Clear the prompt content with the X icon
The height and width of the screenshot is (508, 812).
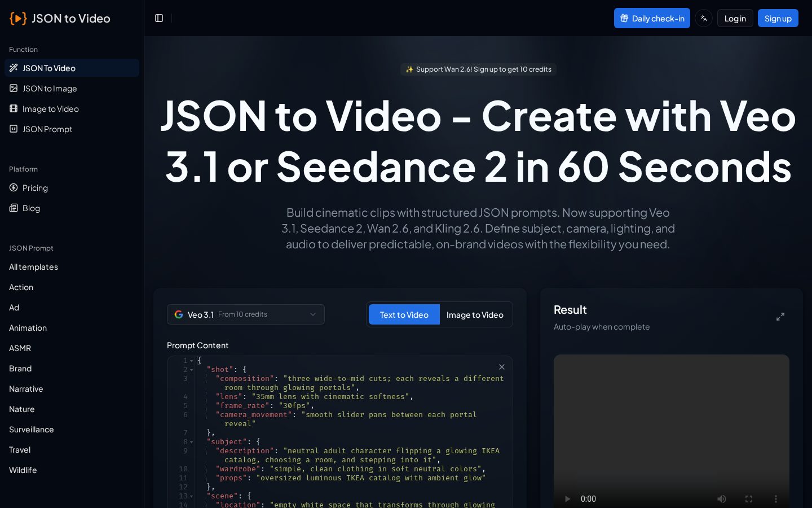coord(502,367)
